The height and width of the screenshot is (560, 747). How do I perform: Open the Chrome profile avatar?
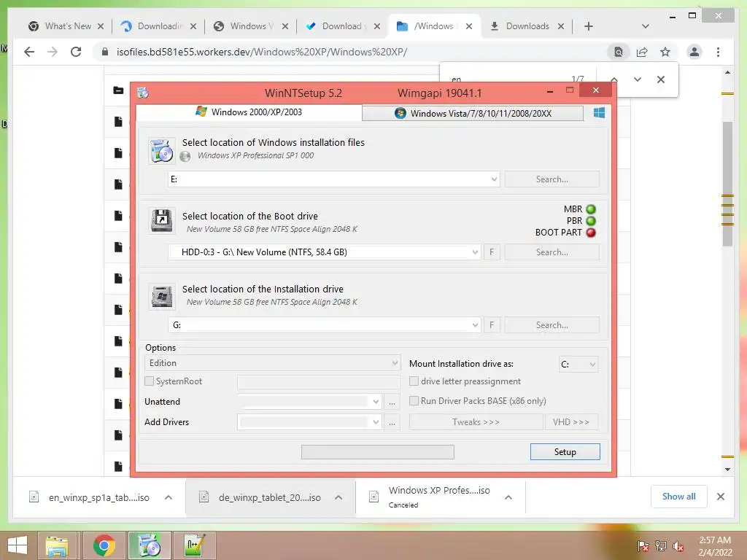coord(694,52)
